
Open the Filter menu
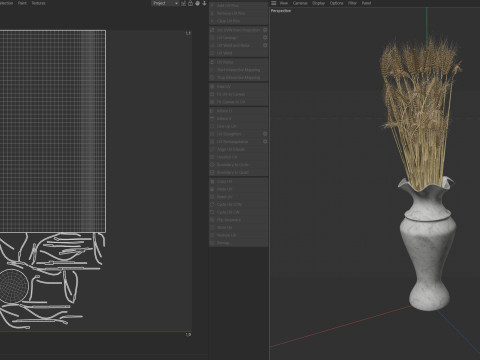(x=352, y=3)
